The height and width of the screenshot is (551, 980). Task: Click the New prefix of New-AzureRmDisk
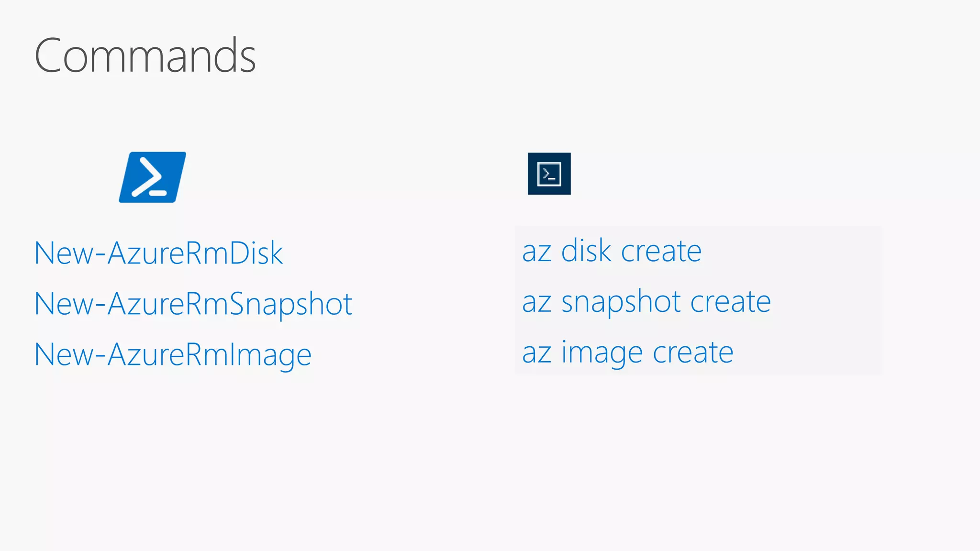click(x=64, y=253)
